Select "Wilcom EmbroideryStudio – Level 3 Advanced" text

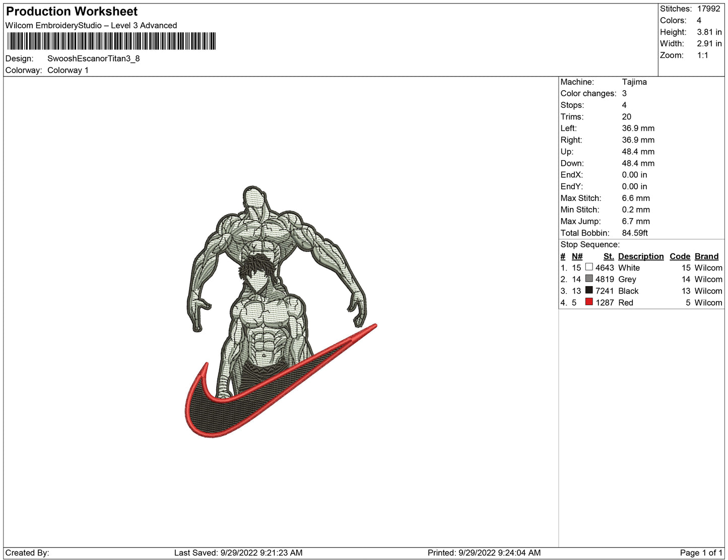point(91,25)
